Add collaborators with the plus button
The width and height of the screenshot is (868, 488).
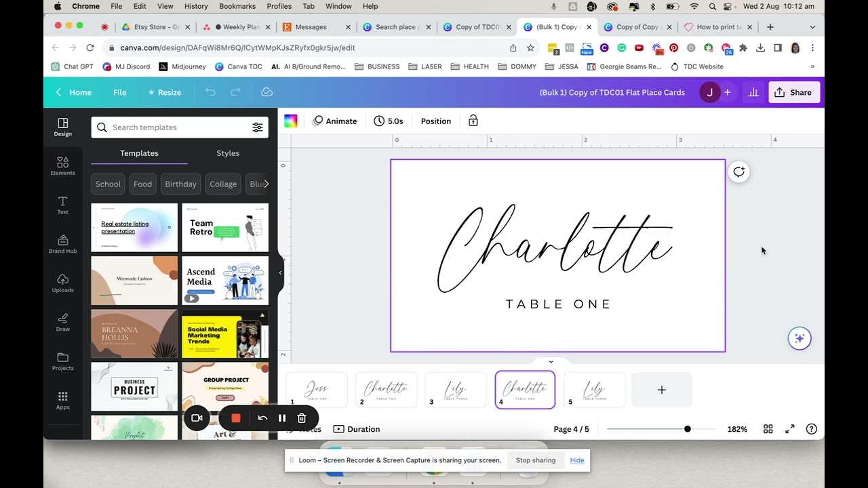(x=728, y=92)
